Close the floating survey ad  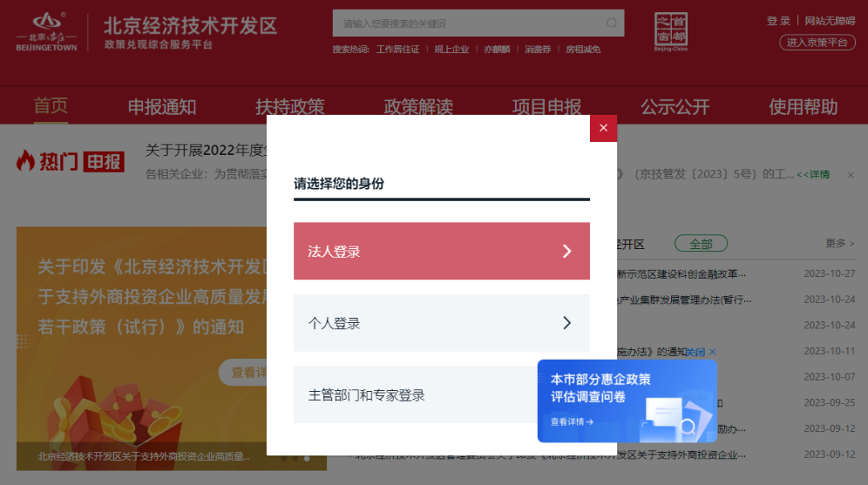click(x=701, y=352)
